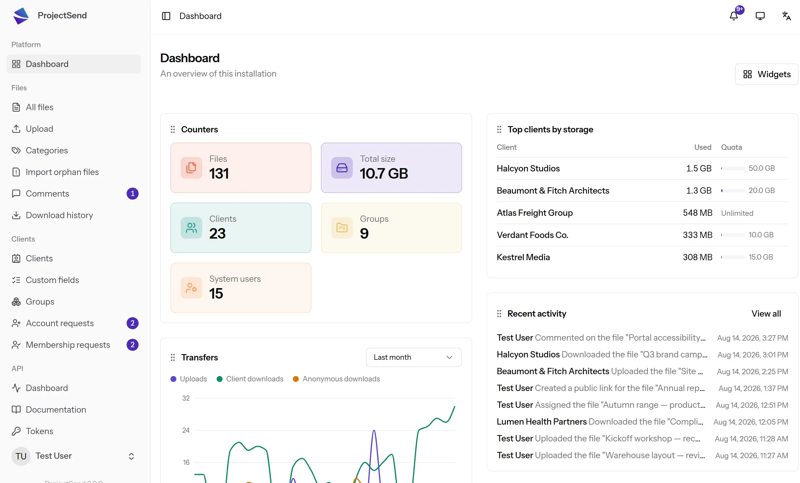The height and width of the screenshot is (483, 800).
Task: Click the ProjectSend logo icon
Action: pos(21,16)
